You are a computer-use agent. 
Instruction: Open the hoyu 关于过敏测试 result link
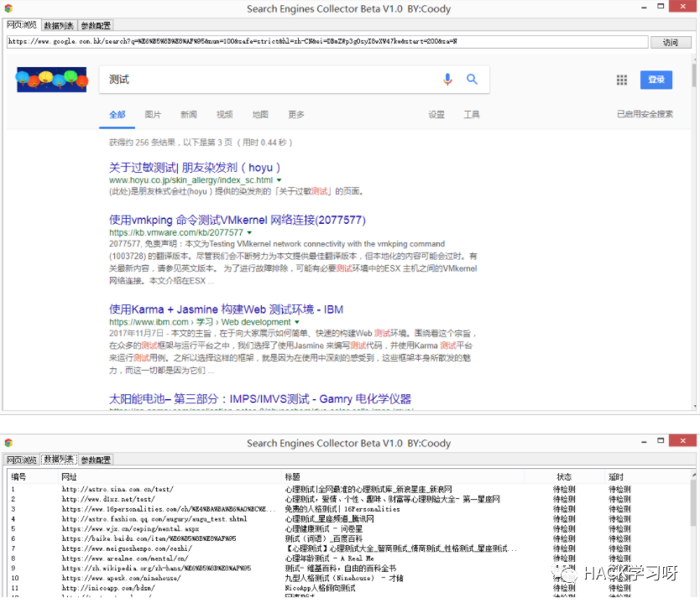click(x=195, y=168)
